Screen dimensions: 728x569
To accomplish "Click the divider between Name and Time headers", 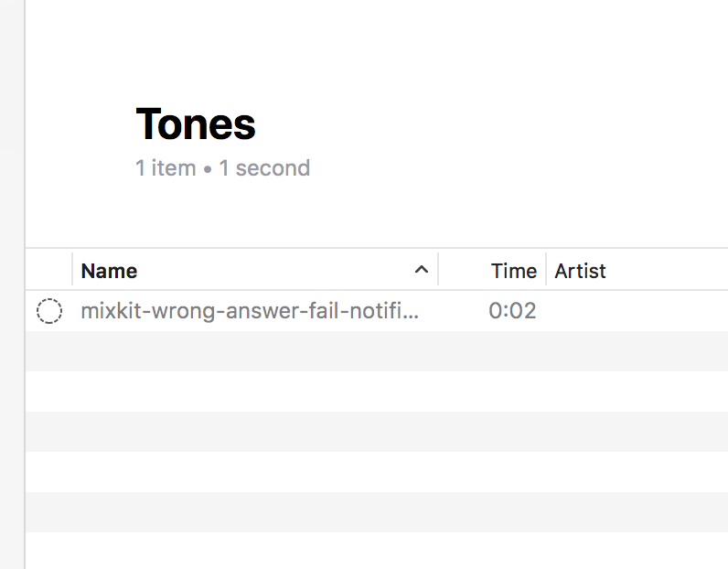I will tap(438, 271).
